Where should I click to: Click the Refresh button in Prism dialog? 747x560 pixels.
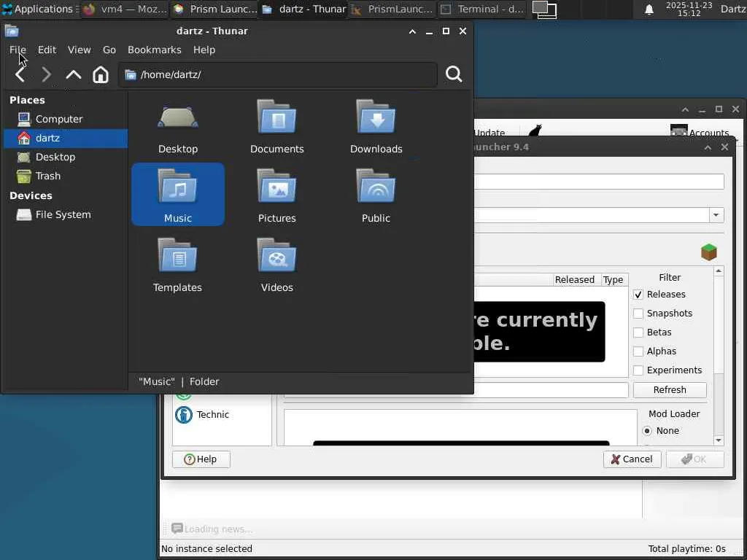[670, 390]
